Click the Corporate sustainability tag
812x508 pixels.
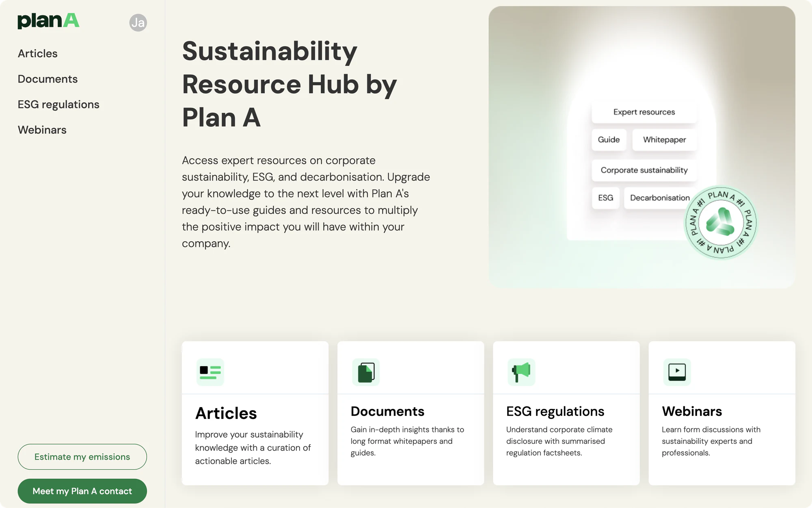point(644,170)
